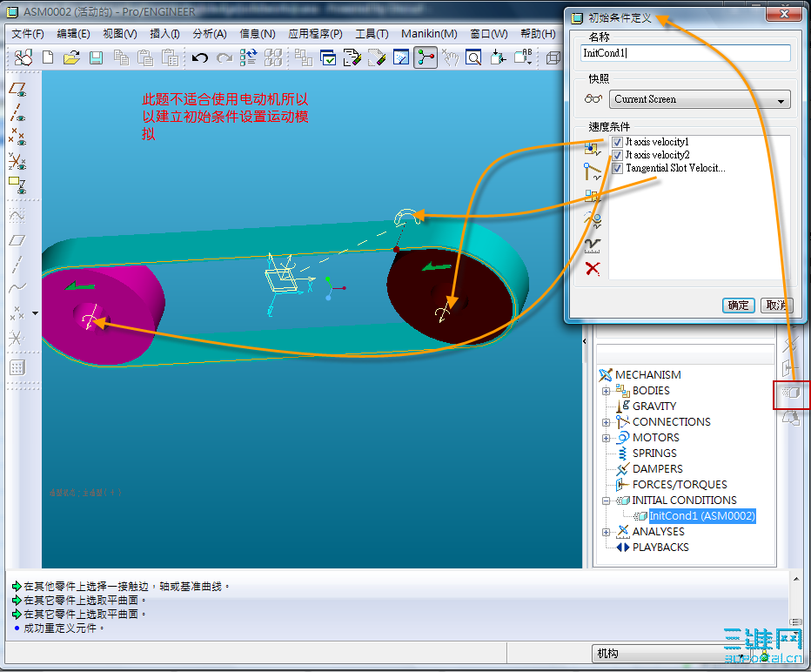The height and width of the screenshot is (672, 811).
Task: Select the wireframe cube display icon
Action: tap(553, 57)
